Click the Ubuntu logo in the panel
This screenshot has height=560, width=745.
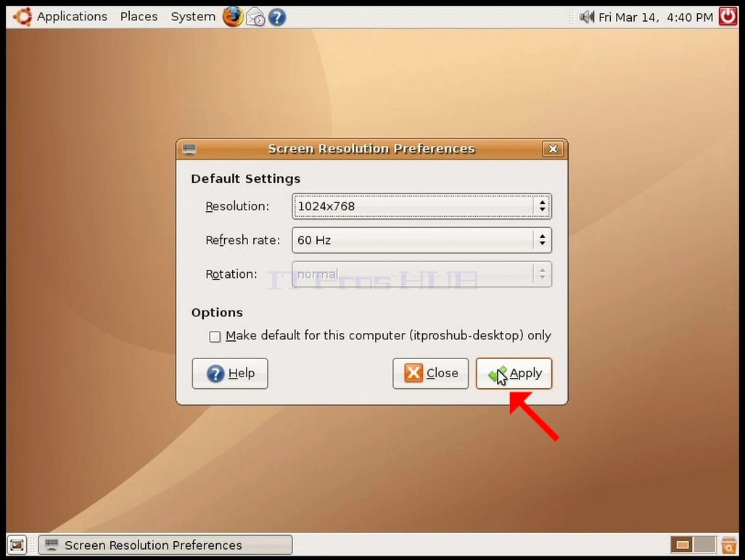tap(22, 17)
